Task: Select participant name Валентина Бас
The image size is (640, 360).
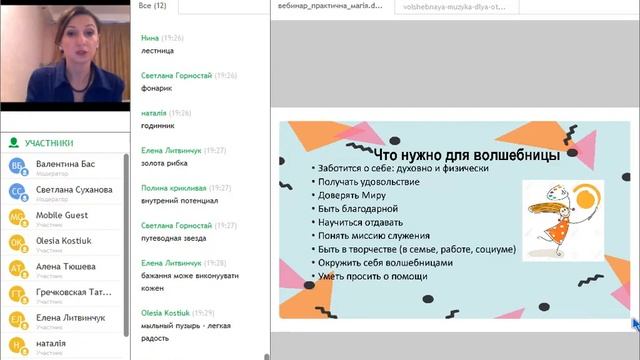Action: [65, 164]
